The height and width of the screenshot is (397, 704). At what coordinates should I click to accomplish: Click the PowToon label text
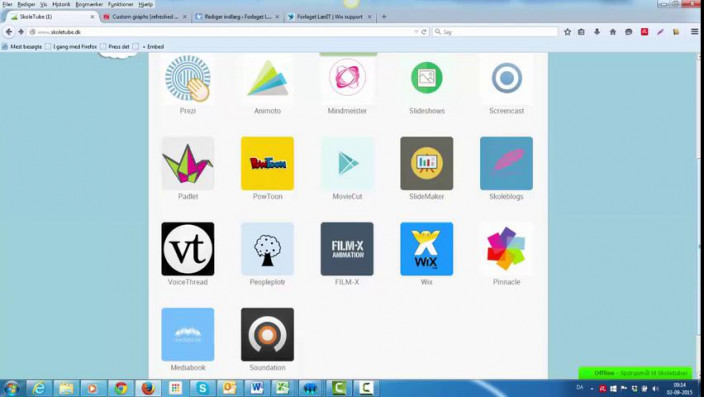coord(268,196)
